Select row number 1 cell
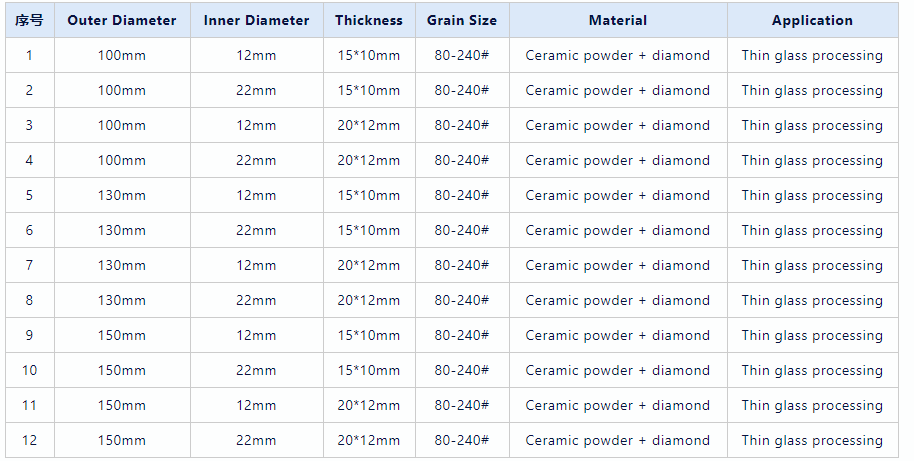The width and height of the screenshot is (914, 461). 29,55
